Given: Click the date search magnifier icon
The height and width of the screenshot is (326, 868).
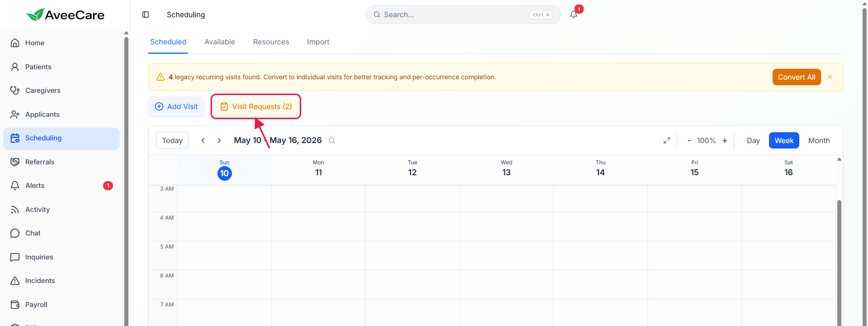Looking at the screenshot, I should click(332, 140).
